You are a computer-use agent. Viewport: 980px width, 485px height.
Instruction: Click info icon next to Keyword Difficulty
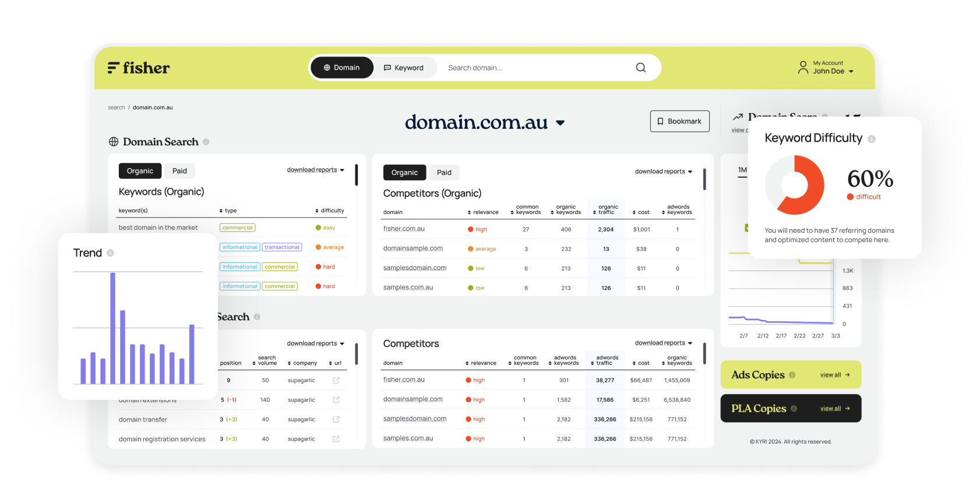click(872, 139)
